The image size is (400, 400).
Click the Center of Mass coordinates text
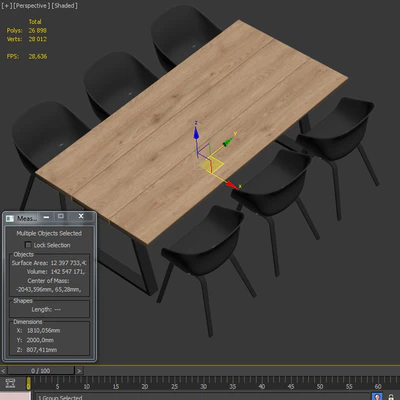48,289
